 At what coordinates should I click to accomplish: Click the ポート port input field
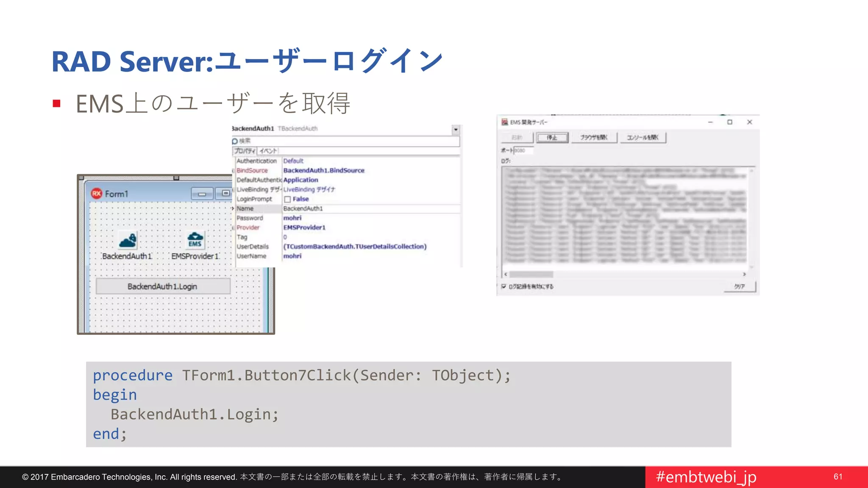tap(523, 150)
